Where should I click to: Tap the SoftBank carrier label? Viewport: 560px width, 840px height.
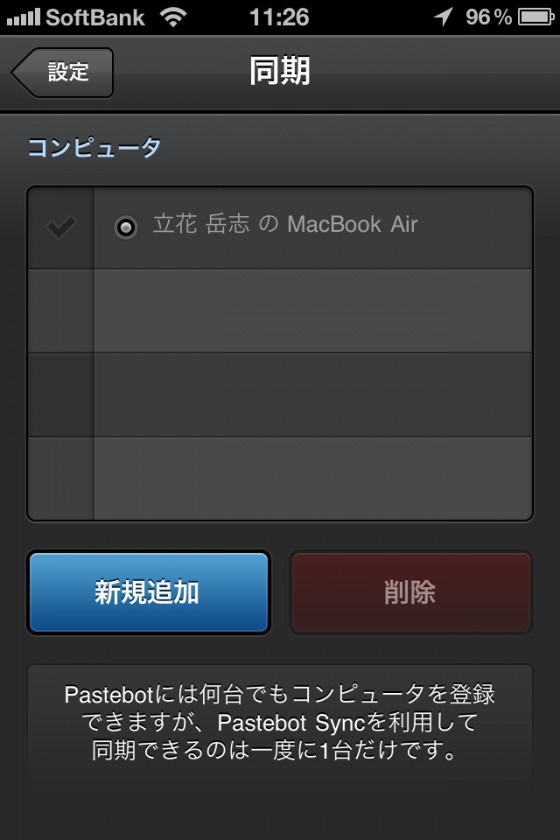pyautogui.click(x=95, y=17)
